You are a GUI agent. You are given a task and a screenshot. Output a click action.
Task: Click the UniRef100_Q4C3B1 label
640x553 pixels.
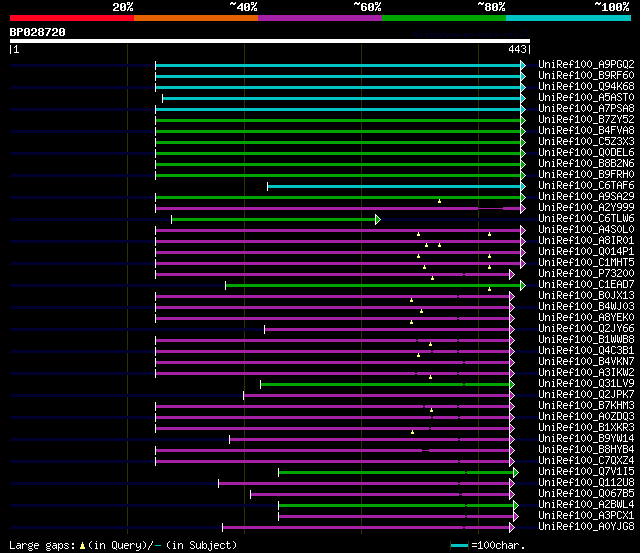[x=586, y=351]
